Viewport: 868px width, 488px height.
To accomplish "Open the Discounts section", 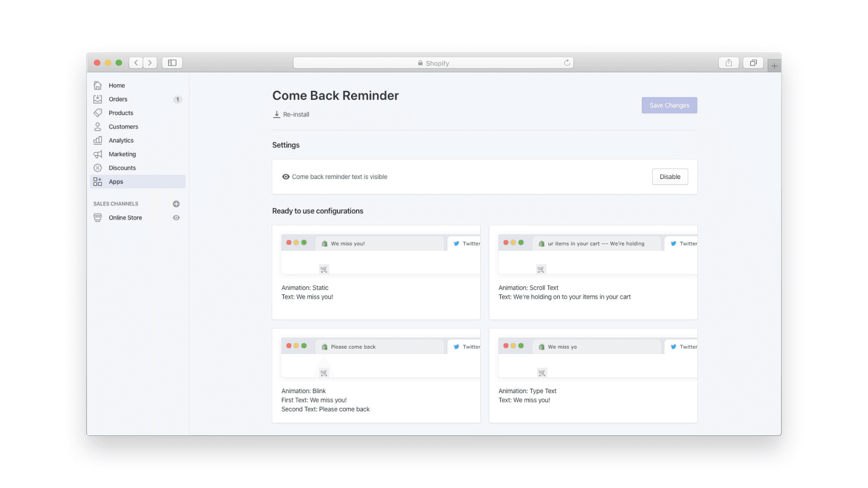I will [x=122, y=168].
